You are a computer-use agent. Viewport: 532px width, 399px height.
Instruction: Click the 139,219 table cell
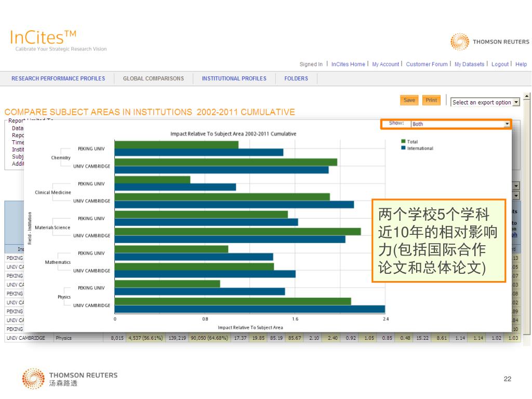click(x=177, y=338)
